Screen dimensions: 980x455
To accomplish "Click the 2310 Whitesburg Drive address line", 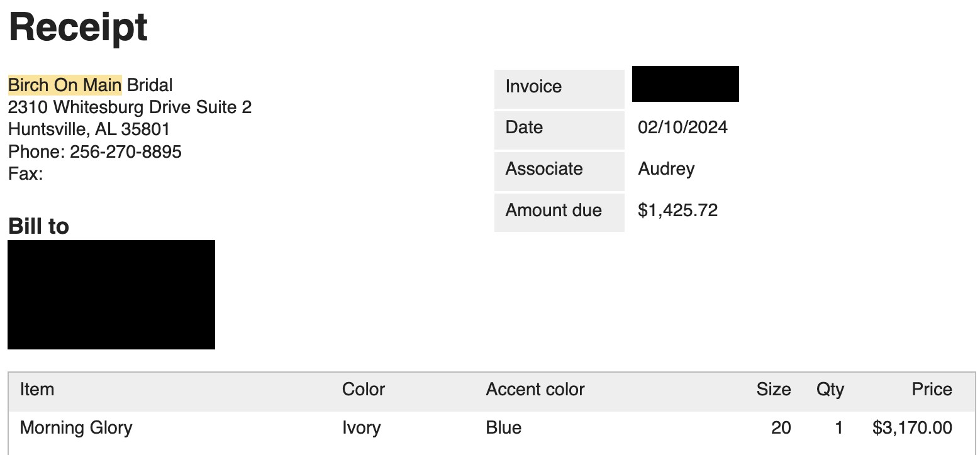I will [x=130, y=107].
